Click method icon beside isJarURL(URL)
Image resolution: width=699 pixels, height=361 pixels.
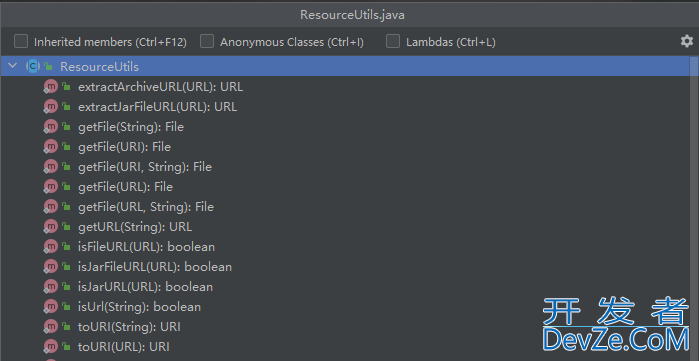point(50,287)
